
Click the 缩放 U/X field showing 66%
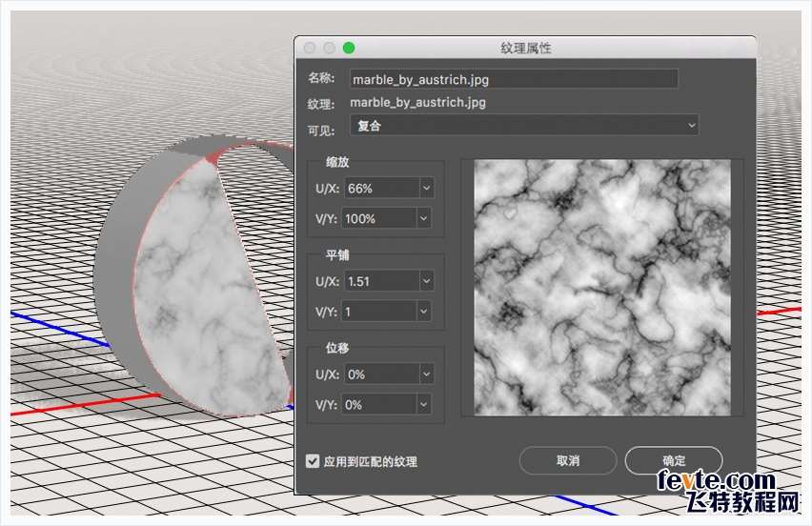click(x=381, y=188)
